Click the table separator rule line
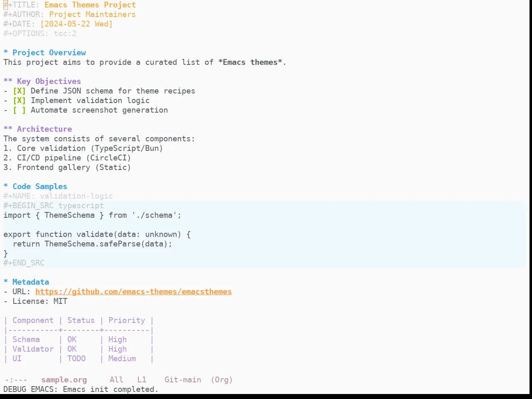 79,330
